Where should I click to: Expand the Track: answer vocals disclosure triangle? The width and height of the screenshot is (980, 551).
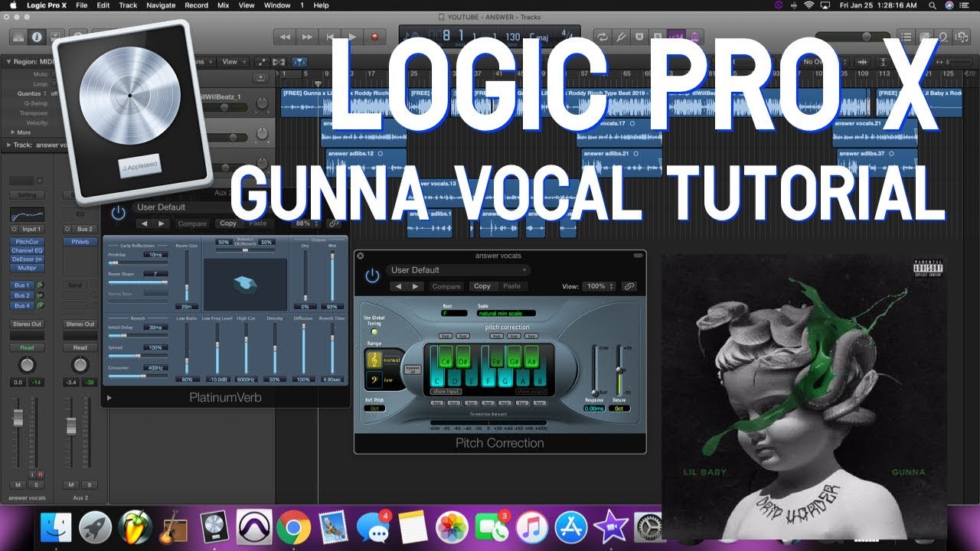[x=8, y=145]
